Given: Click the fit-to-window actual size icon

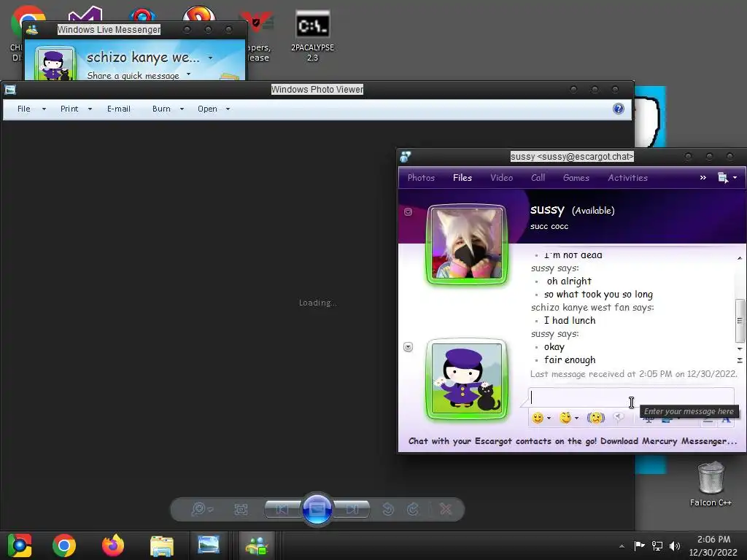Looking at the screenshot, I should point(241,510).
